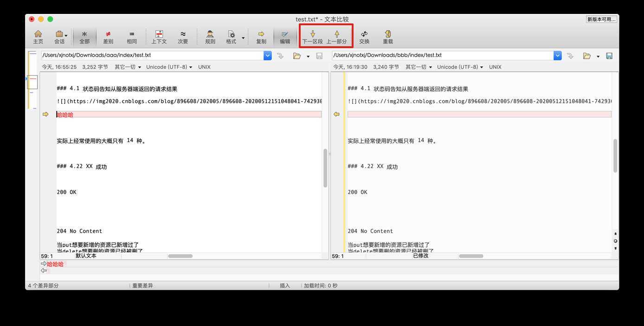Screen dimensions: 644x326
Task: Click '实际上经常使用的大概只有 14 种。' in right pane
Action: [x=392, y=141]
